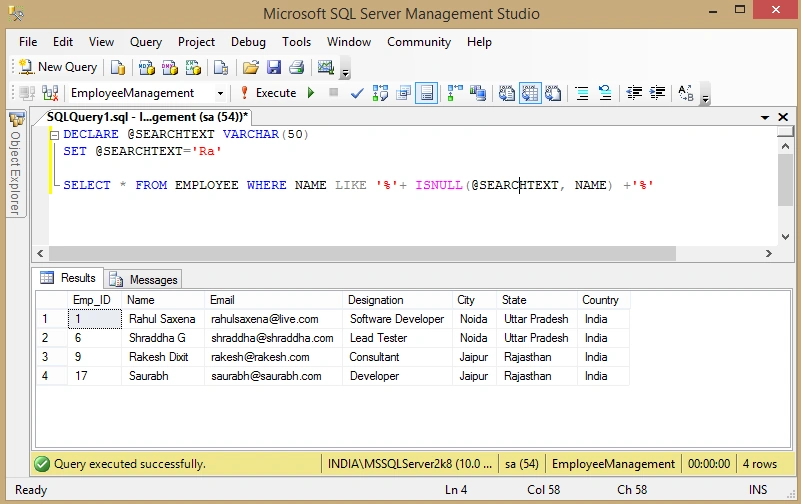Click the Save floppy disk icon
801x504 pixels.
tap(274, 67)
